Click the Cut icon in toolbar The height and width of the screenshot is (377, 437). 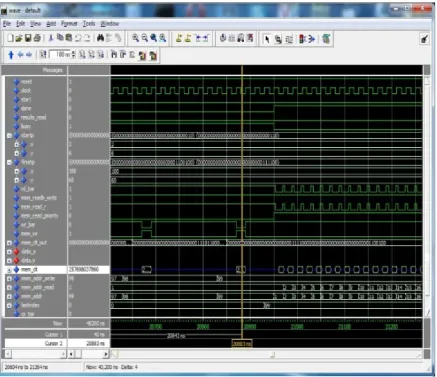pos(51,39)
